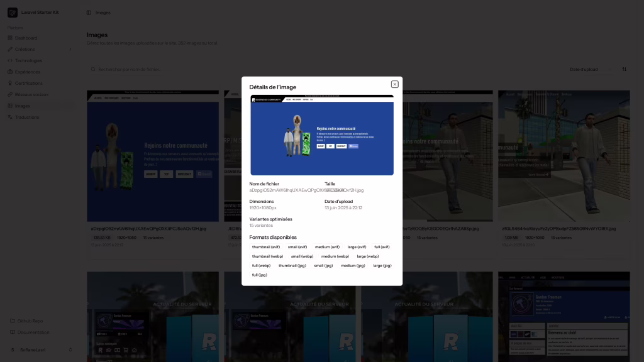Choose the full (webp) format badge
The width and height of the screenshot is (644, 362).
click(261, 266)
